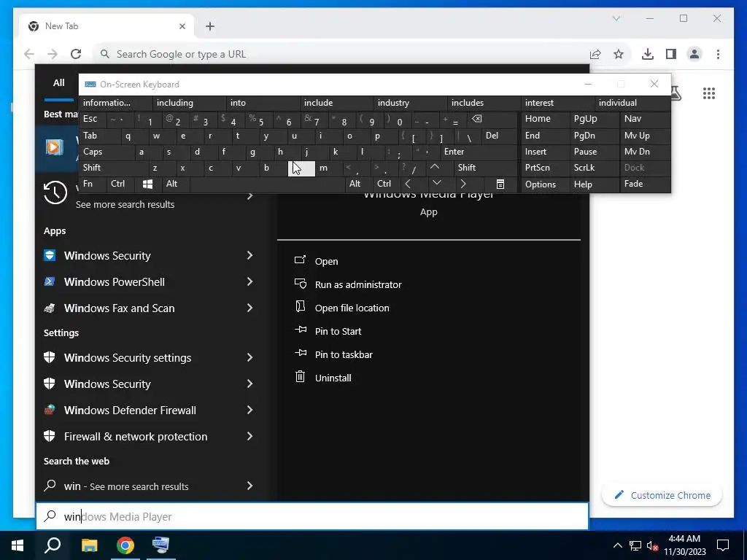Click the Chrome forward arrow
This screenshot has width=747, height=560.
pyautogui.click(x=53, y=54)
